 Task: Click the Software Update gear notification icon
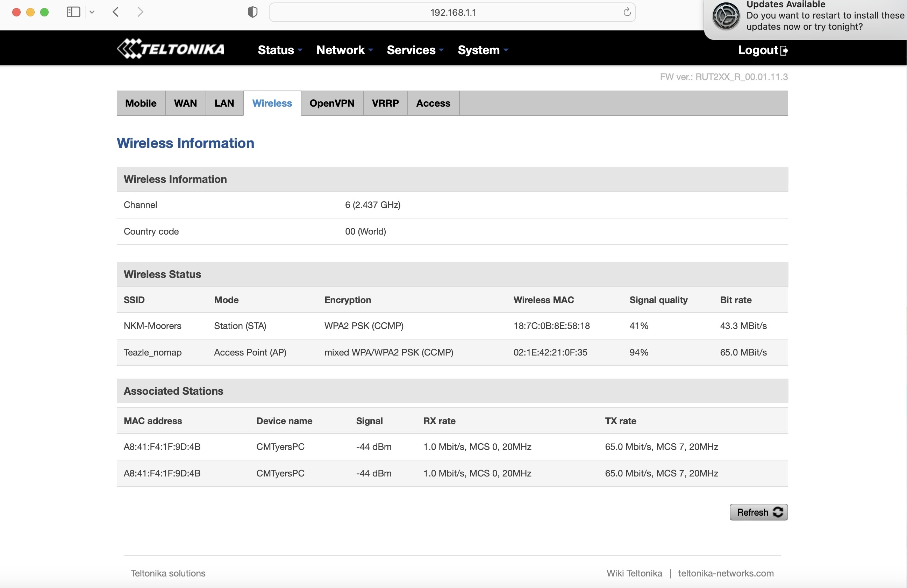pos(726,16)
